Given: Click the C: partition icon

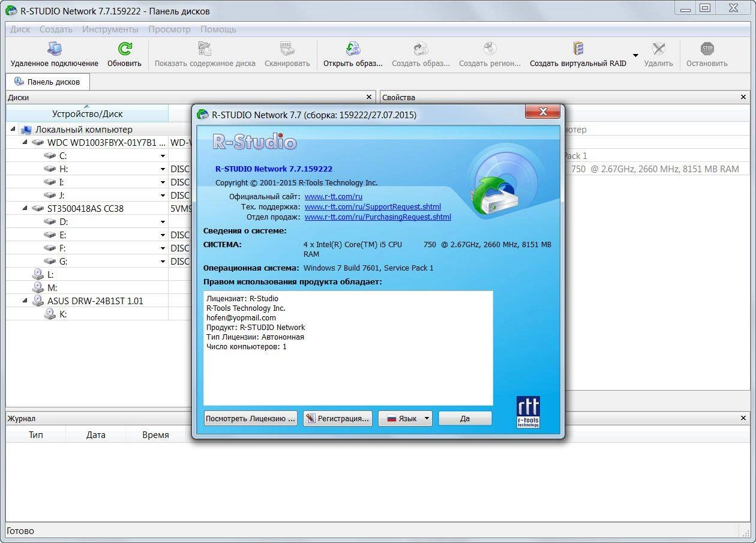Looking at the screenshot, I should (x=50, y=156).
